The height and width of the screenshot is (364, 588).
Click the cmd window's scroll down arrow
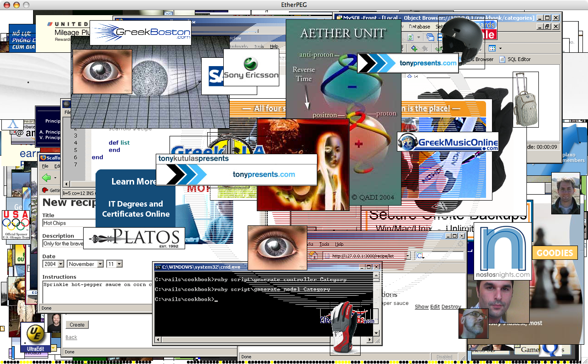pos(377,333)
